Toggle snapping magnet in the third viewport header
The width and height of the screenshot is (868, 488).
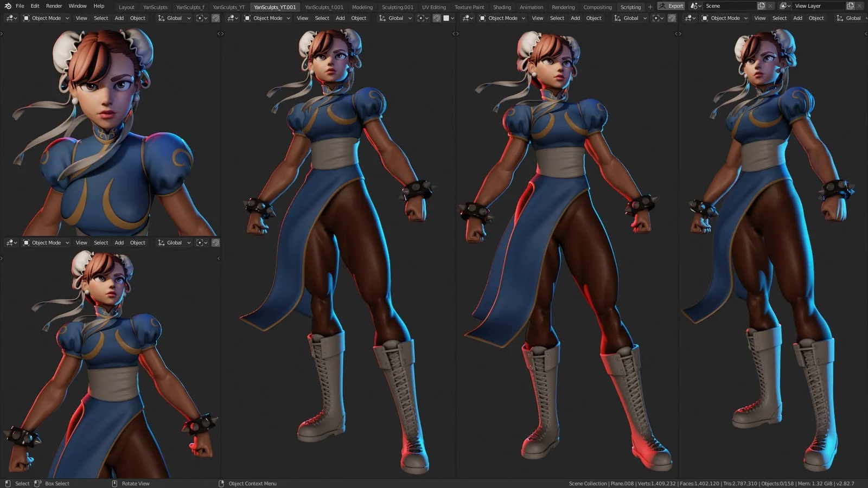pyautogui.click(x=672, y=18)
